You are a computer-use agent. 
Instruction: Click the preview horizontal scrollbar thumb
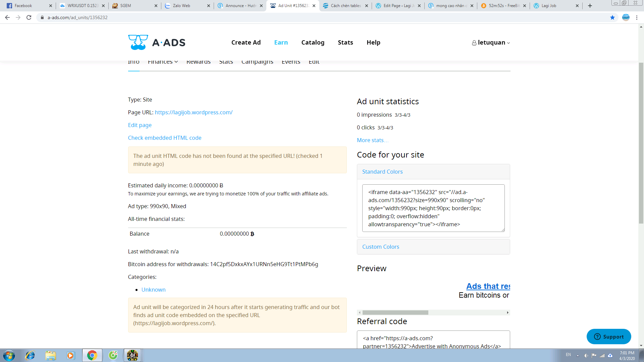[x=395, y=312]
